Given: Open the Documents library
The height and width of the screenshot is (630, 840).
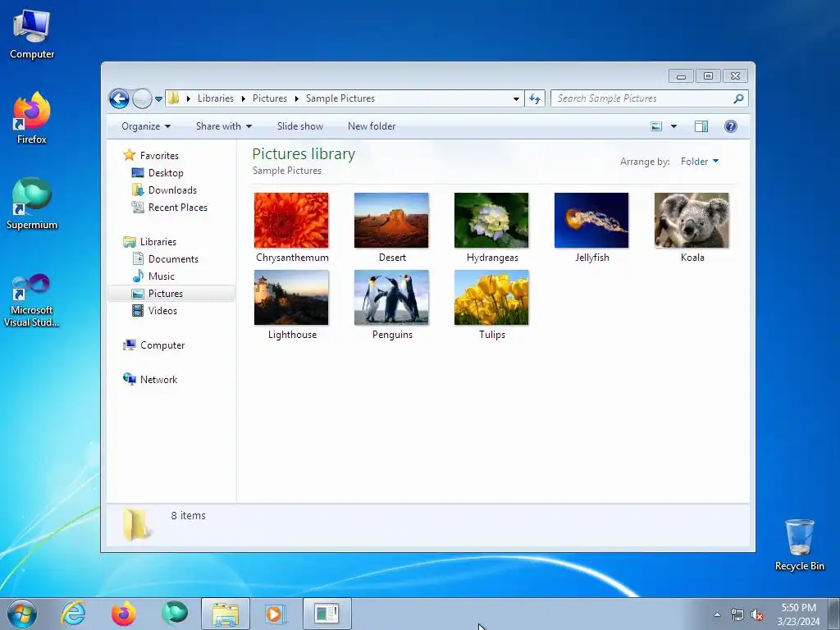Looking at the screenshot, I should point(173,259).
